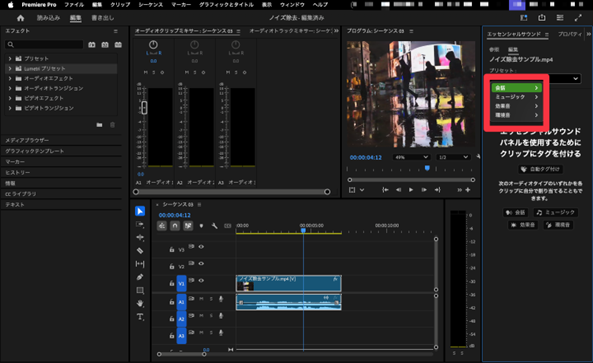Screen dimensions: 593x363
Task: Solo the A2 audio track
Action: click(x=211, y=316)
